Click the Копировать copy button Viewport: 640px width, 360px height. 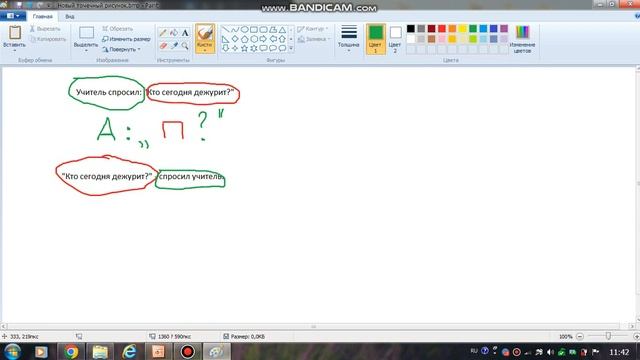48,39
